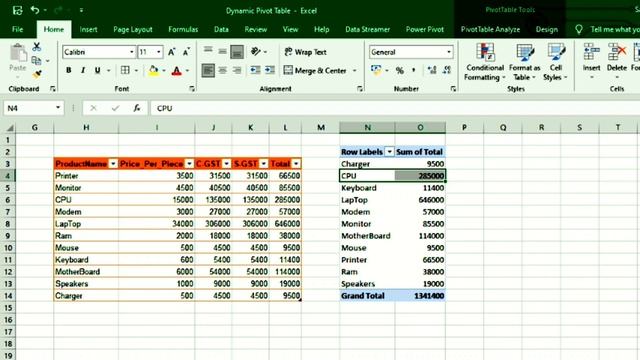Open the text orientation options

(256, 51)
